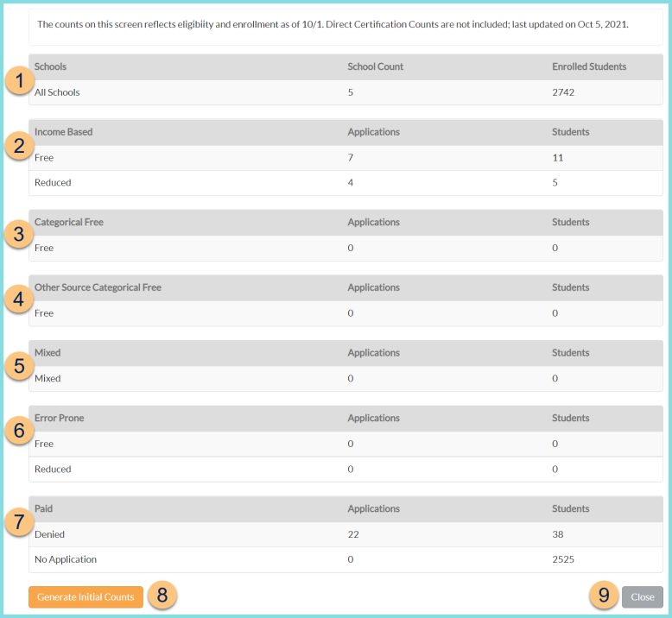This screenshot has width=672, height=618.
Task: Click enrolled students value 2742
Action: coord(563,92)
